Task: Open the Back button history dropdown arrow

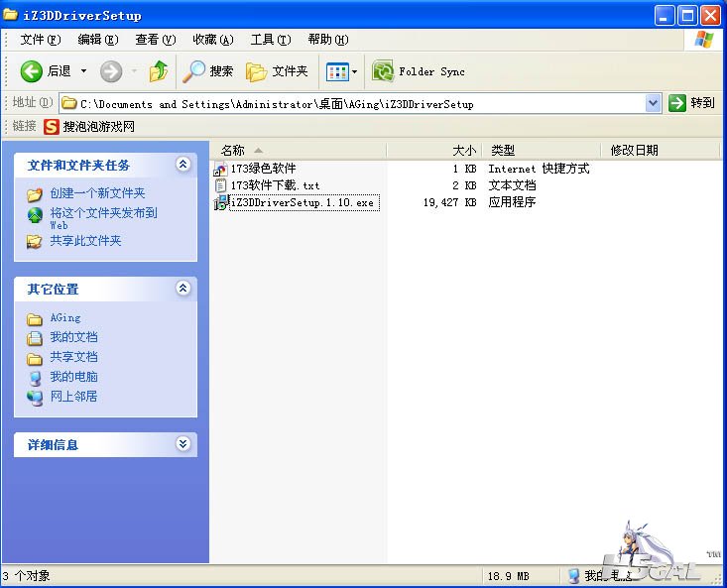Action: pyautogui.click(x=84, y=71)
